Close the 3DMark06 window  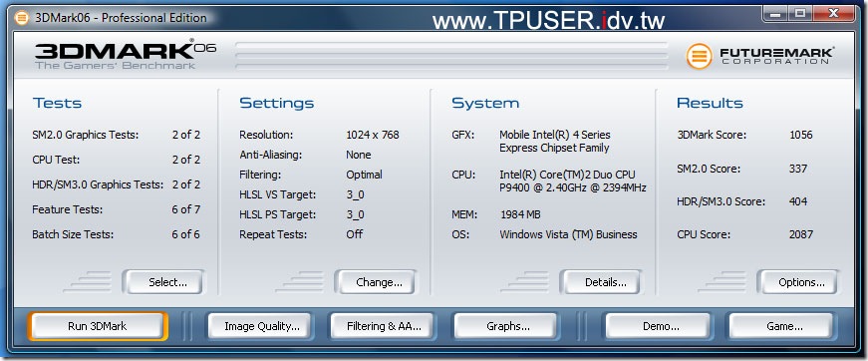click(834, 14)
